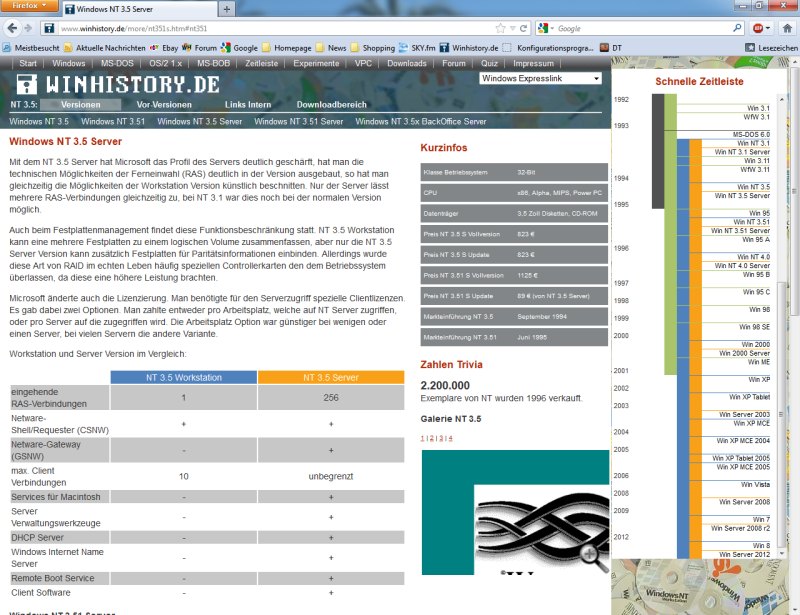The height and width of the screenshot is (615, 800).
Task: Zoom the gallery image with magnifier icon
Action: point(593,557)
